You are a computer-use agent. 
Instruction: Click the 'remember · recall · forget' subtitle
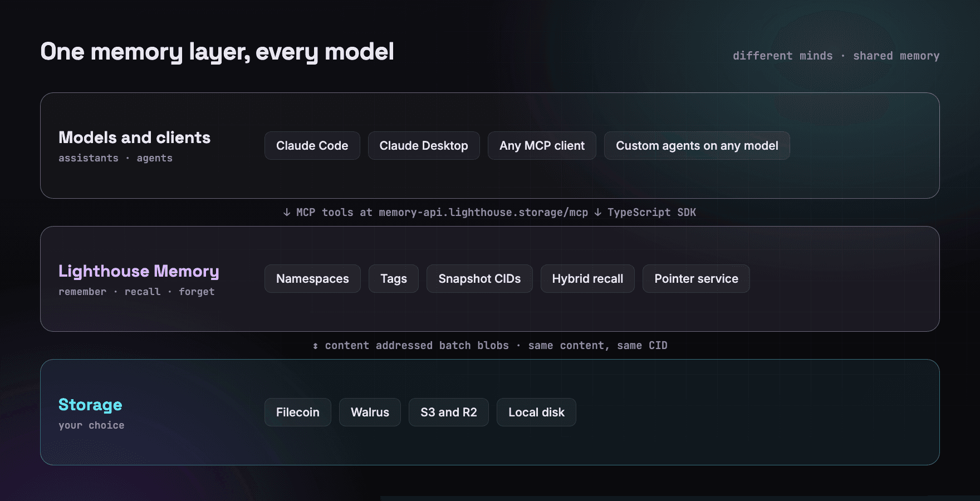coord(136,292)
